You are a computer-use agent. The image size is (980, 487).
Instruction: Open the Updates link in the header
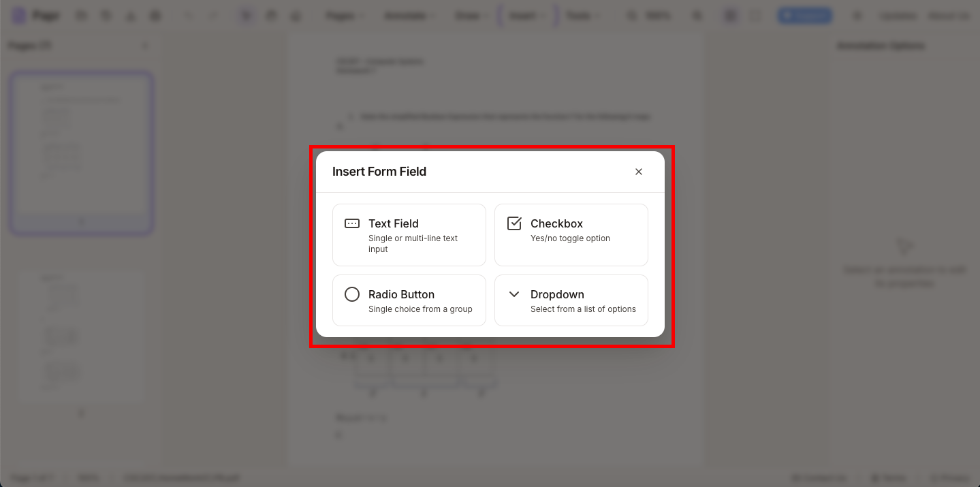click(x=898, y=15)
